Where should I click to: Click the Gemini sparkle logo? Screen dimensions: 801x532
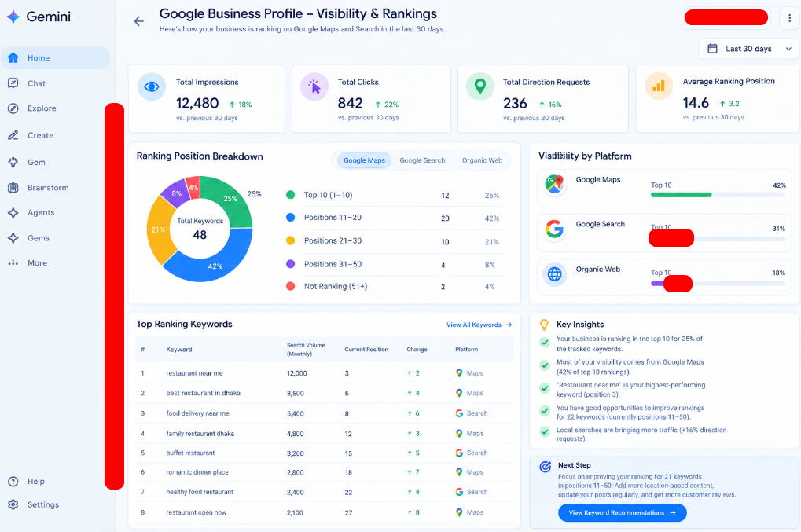13,17
